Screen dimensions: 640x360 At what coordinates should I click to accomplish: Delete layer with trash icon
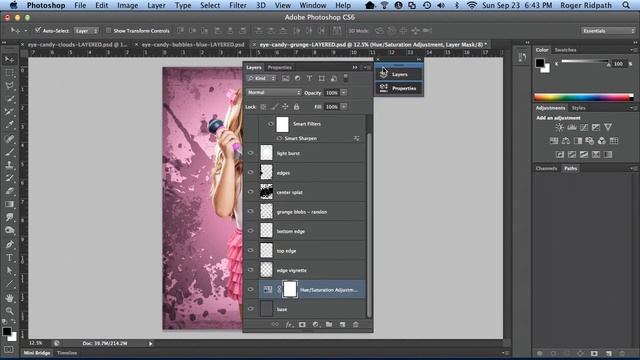click(356, 324)
